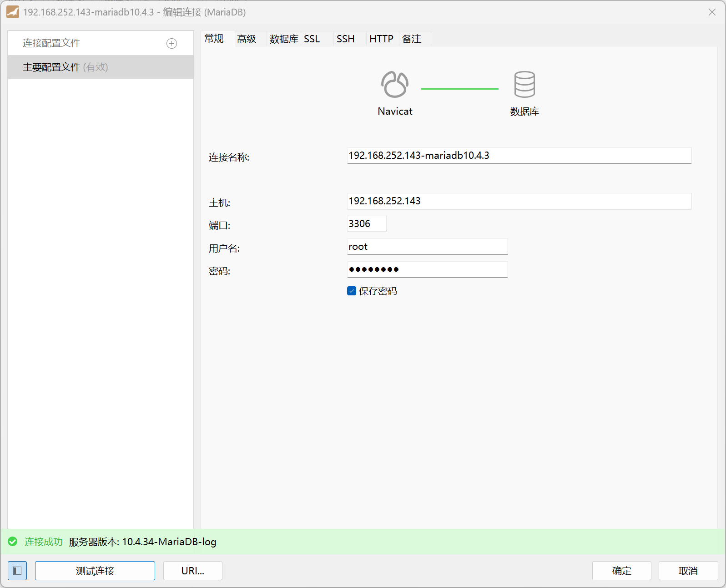726x588 pixels.
Task: Click the 测试连接 button
Action: tap(95, 571)
